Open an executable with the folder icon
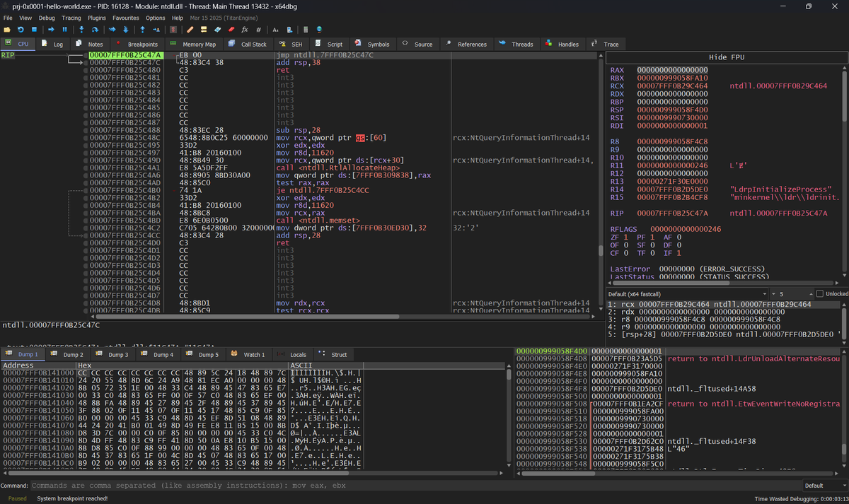Screen dimensions: 849x504 click(x=7, y=29)
